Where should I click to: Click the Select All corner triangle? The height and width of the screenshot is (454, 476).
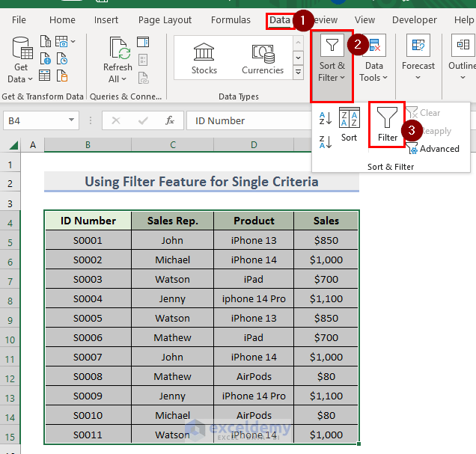point(13,145)
